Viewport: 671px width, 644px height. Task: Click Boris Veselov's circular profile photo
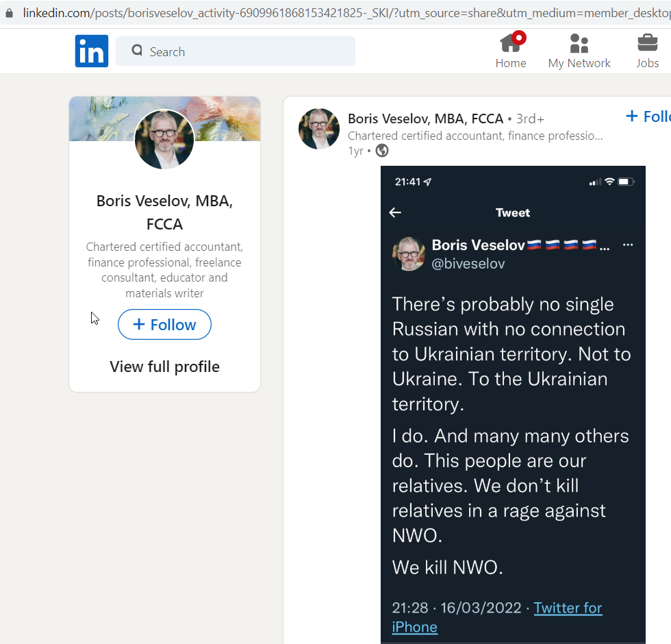164,140
